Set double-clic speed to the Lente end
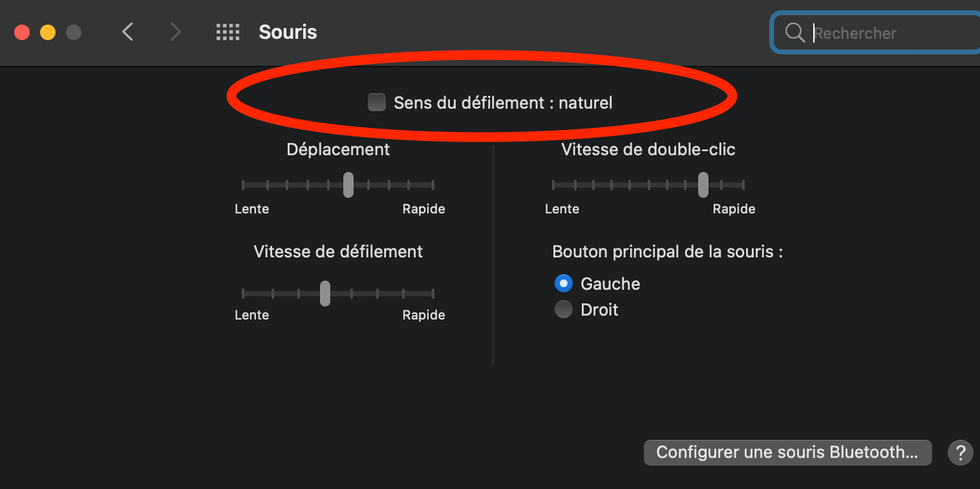The width and height of the screenshot is (980, 489). (553, 185)
